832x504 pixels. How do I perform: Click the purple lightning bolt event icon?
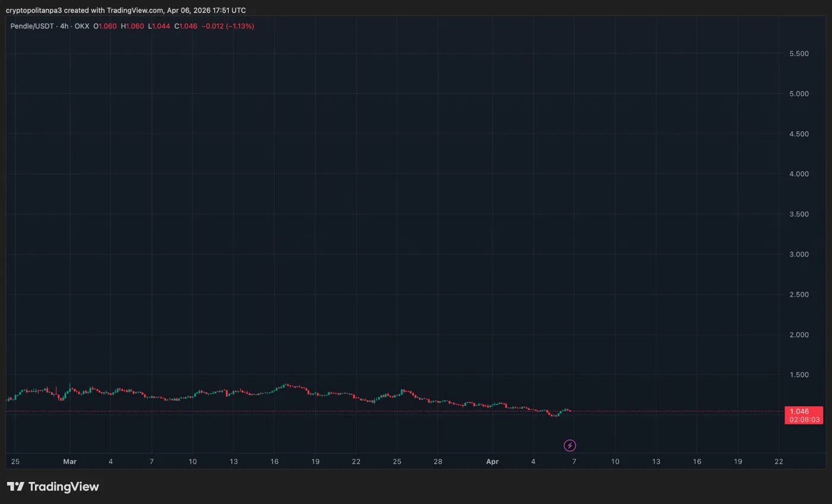pyautogui.click(x=570, y=445)
